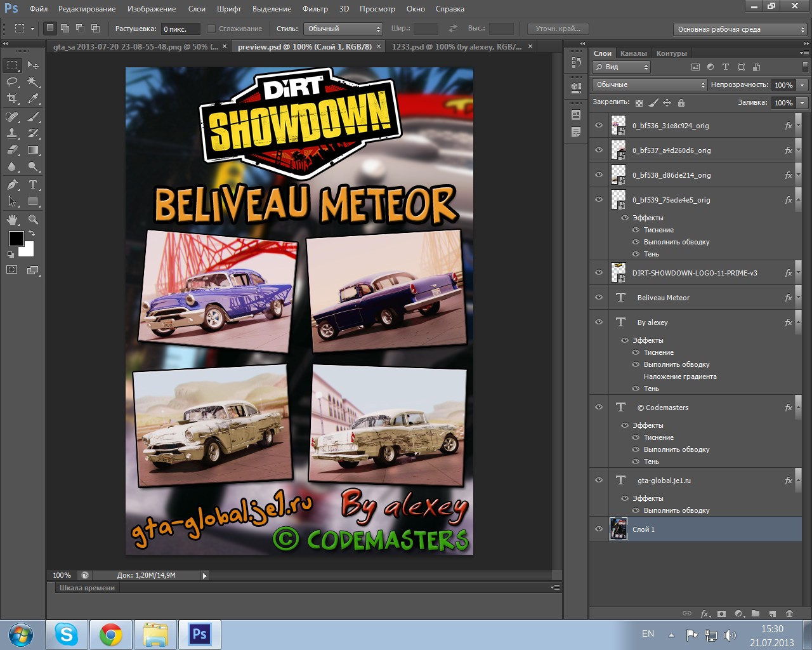Select the Crop tool

(x=12, y=98)
